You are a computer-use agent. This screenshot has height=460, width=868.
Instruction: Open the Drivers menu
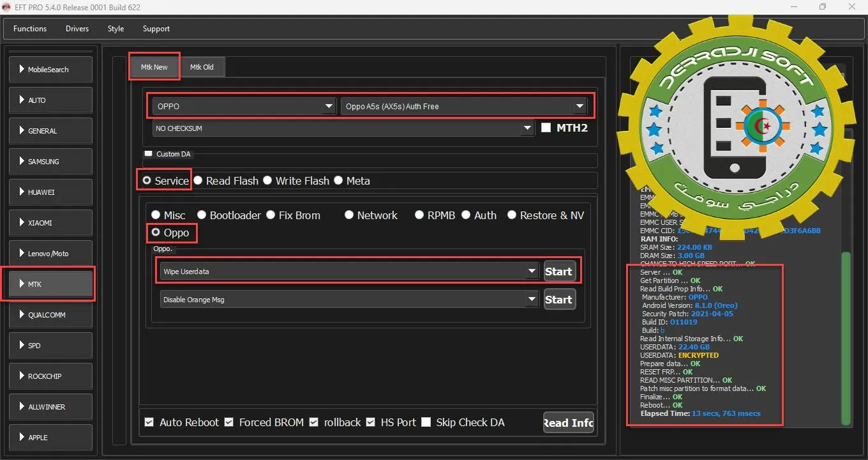pyautogui.click(x=77, y=29)
